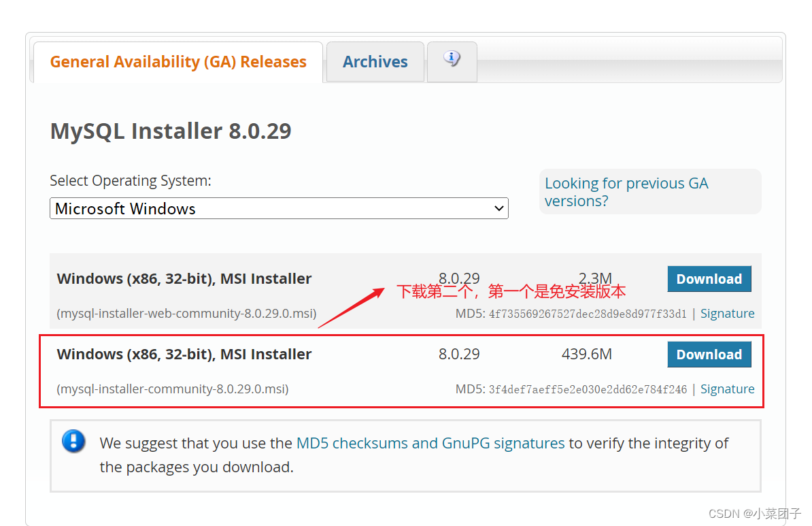Open Signature link for mysql-installer-web-community
This screenshot has height=526, width=812.
[727, 314]
